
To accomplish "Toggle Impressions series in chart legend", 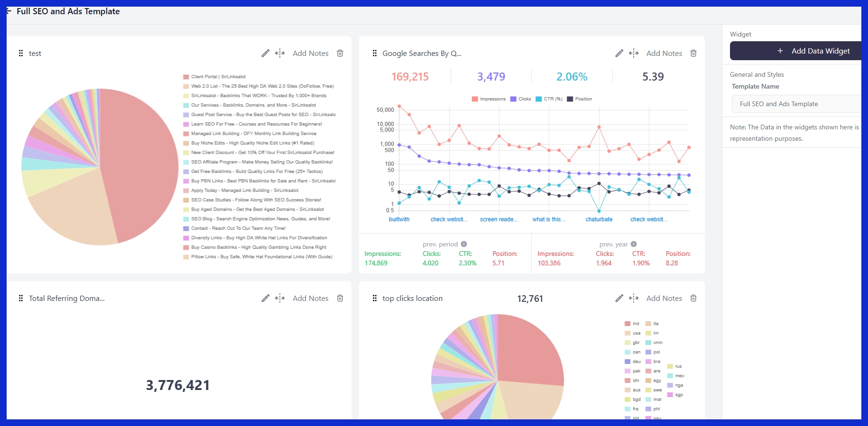I will (x=489, y=99).
